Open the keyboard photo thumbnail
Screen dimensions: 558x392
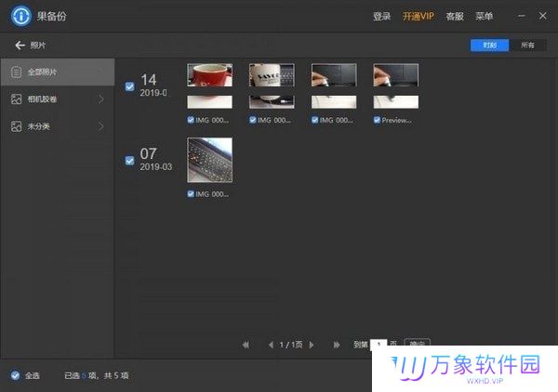click(209, 160)
